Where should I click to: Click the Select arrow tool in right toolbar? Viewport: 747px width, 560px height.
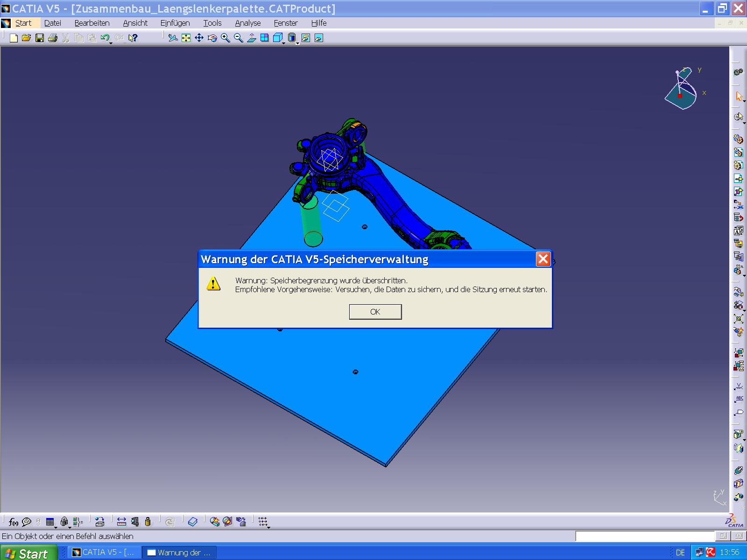click(739, 96)
